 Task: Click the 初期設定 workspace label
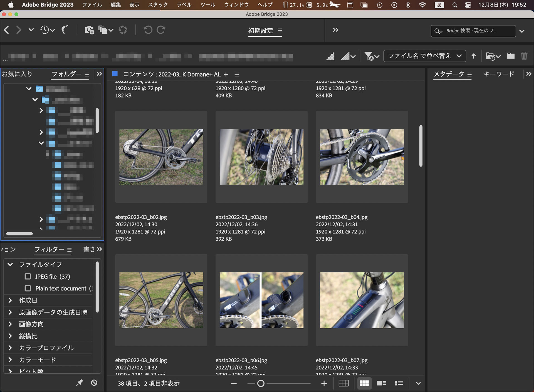click(x=260, y=31)
